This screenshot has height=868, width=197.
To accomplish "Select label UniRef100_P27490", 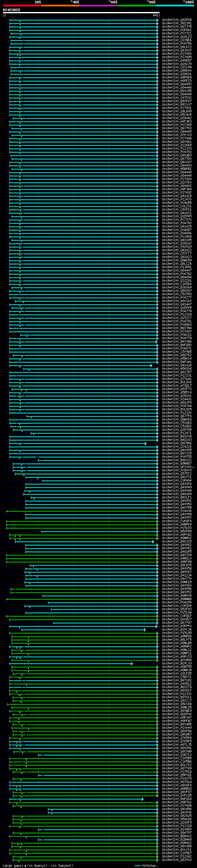I will [x=177, y=54].
